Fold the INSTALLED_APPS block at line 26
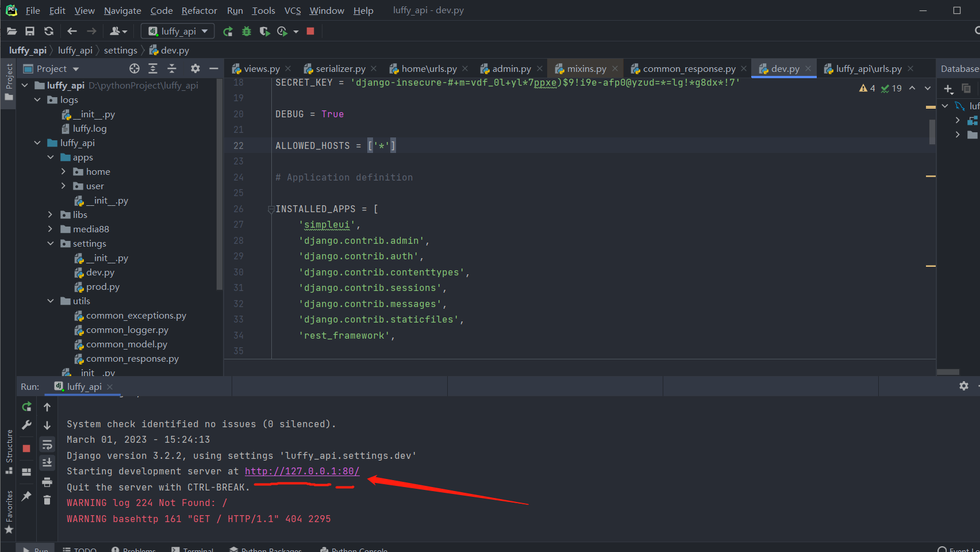This screenshot has width=980, height=552. pyautogui.click(x=271, y=209)
